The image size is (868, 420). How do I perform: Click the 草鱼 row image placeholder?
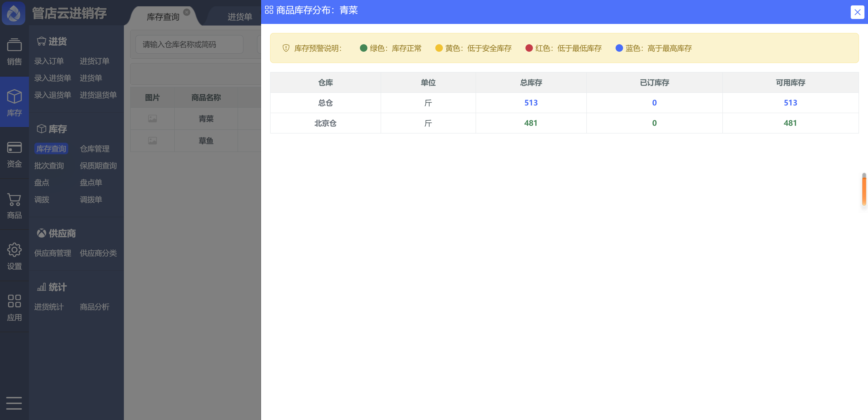click(152, 141)
